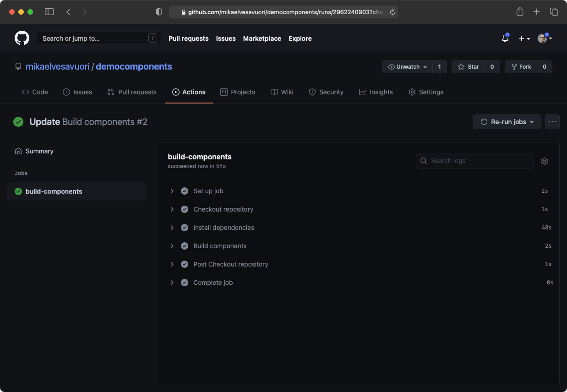This screenshot has width=567, height=392.
Task: Click the Safari address bar
Action: tap(283, 12)
